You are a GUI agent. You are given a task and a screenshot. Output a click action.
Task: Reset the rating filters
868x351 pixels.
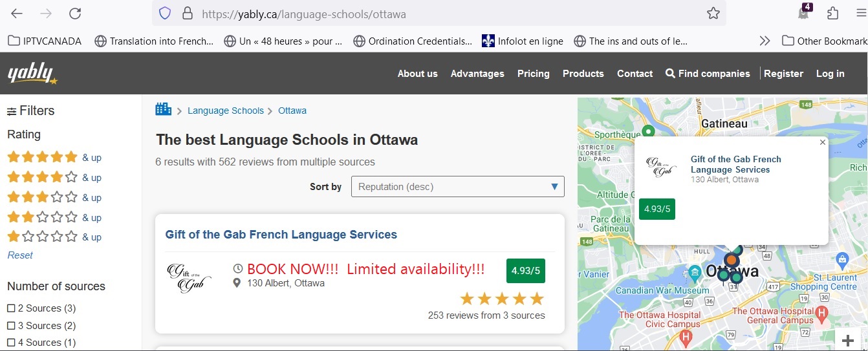coord(20,255)
